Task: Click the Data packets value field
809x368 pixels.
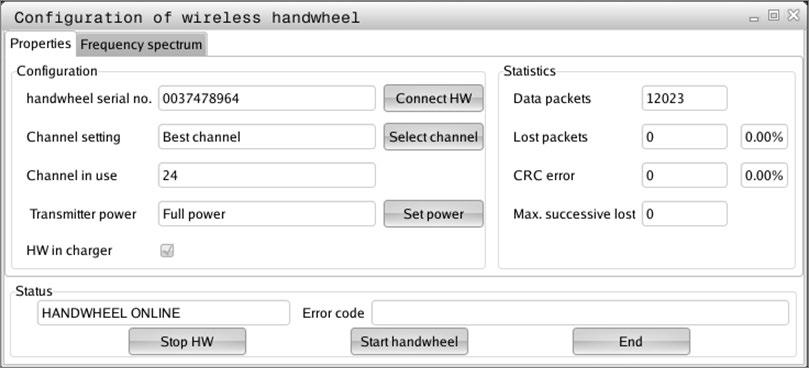Action: tap(685, 98)
